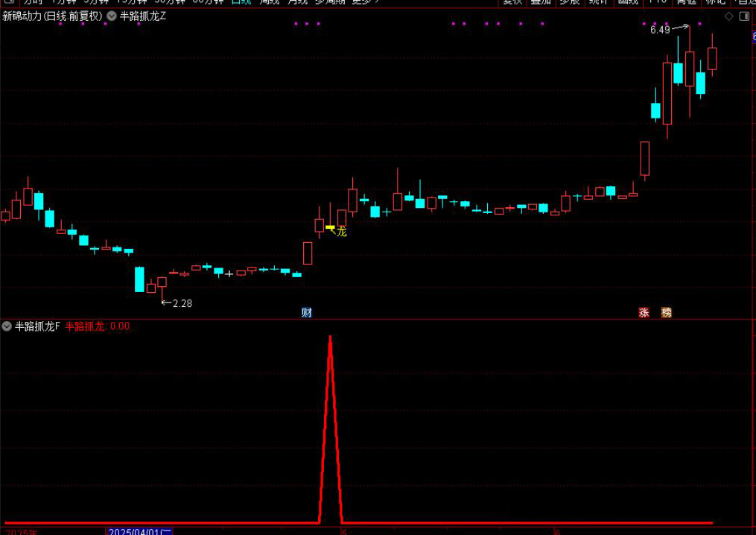This screenshot has width=756, height=535.
Task: Click the red 涨 marker icon
Action: (x=644, y=312)
